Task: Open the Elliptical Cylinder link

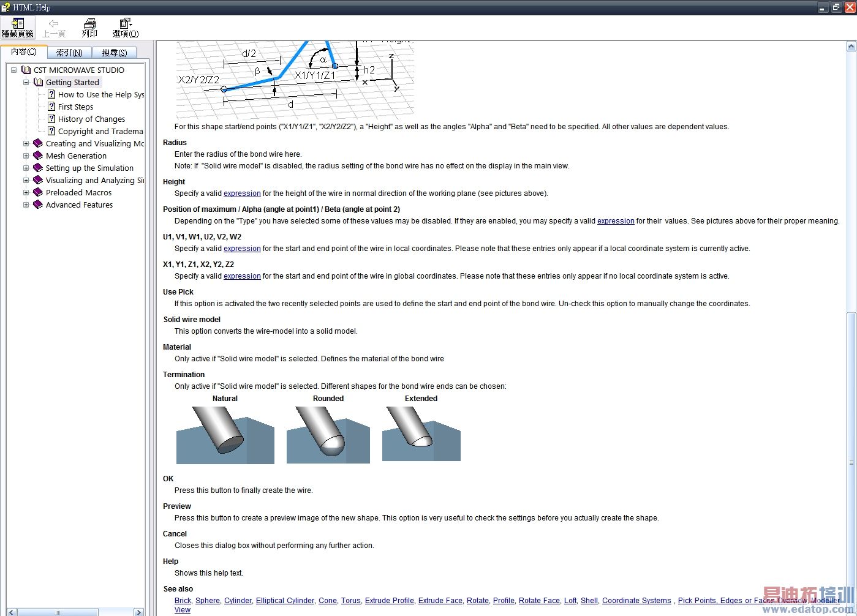Action: point(285,601)
